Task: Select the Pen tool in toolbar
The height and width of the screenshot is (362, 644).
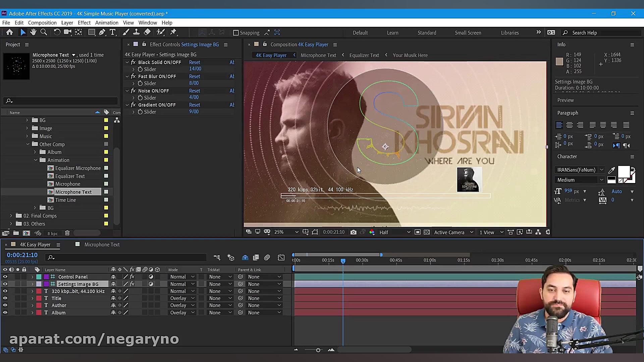Action: pos(102,32)
